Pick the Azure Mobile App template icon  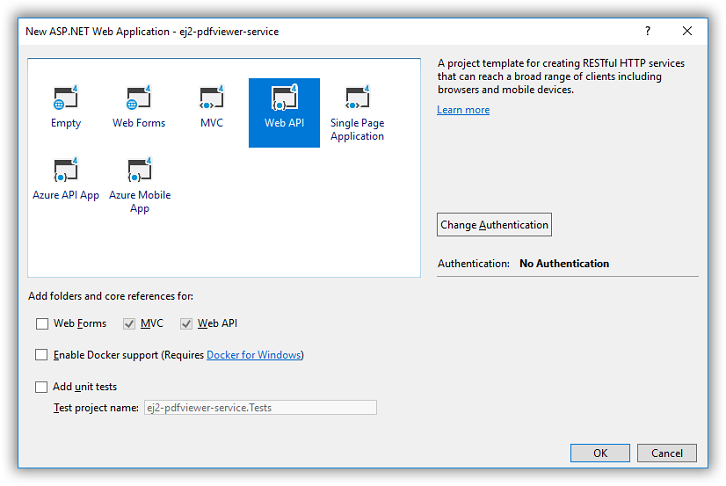139,170
